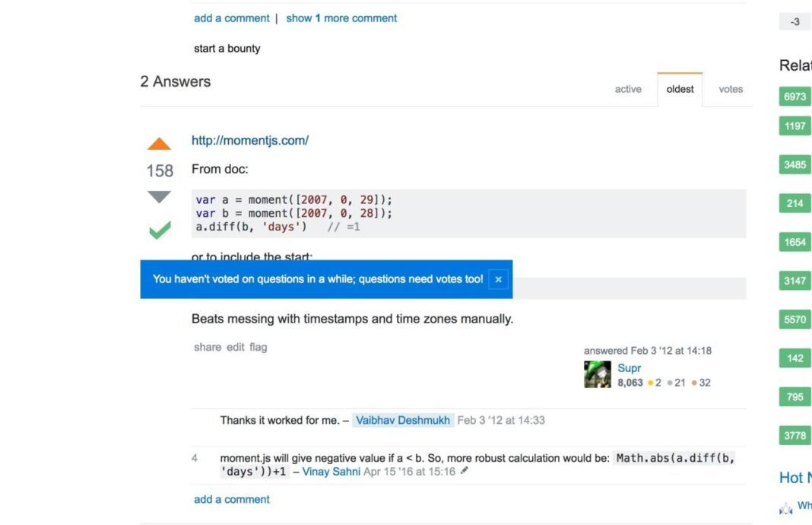The height and width of the screenshot is (525, 812).
Task: Flag the answer
Action: click(258, 347)
